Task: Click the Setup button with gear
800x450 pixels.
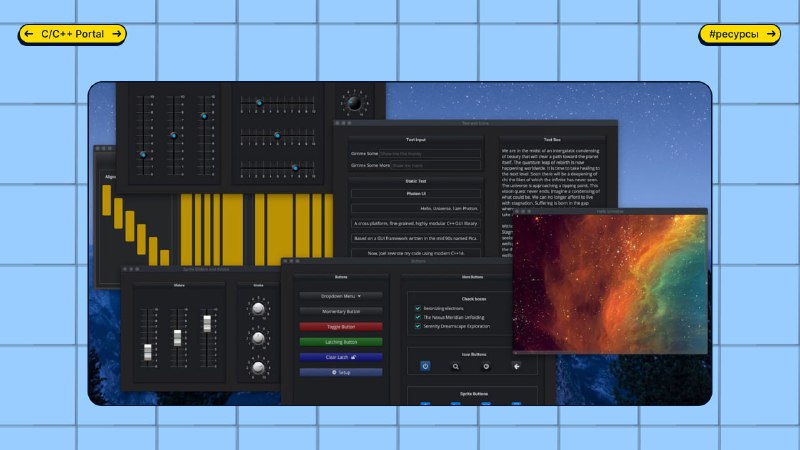Action: point(341,372)
